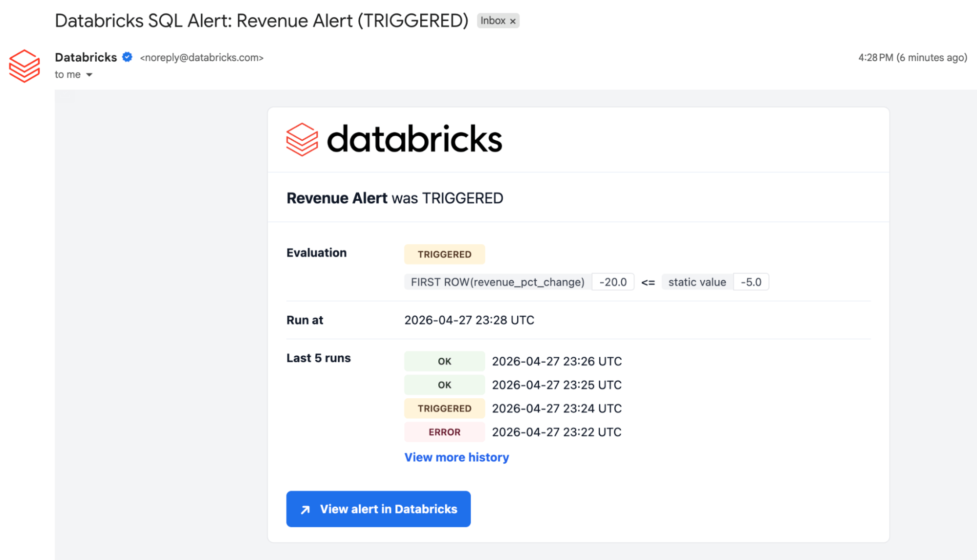Click the Last 5 runs label
Viewport: 977px width, 560px height.
pos(319,358)
